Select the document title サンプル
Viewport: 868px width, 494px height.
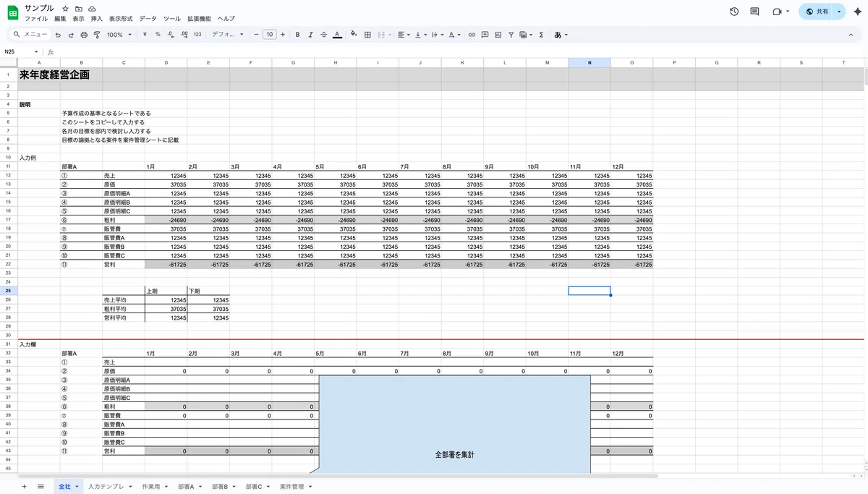click(39, 7)
